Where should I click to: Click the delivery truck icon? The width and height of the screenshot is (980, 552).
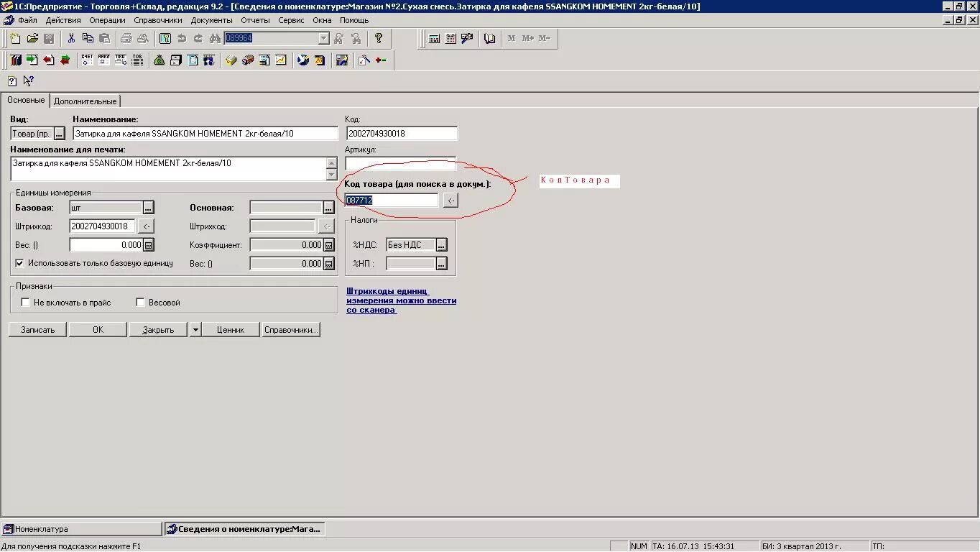(247, 60)
